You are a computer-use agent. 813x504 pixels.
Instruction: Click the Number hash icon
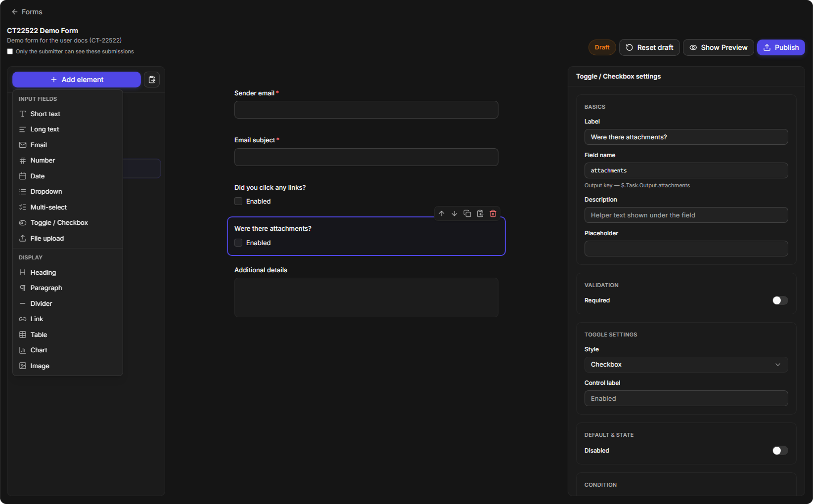pyautogui.click(x=23, y=161)
